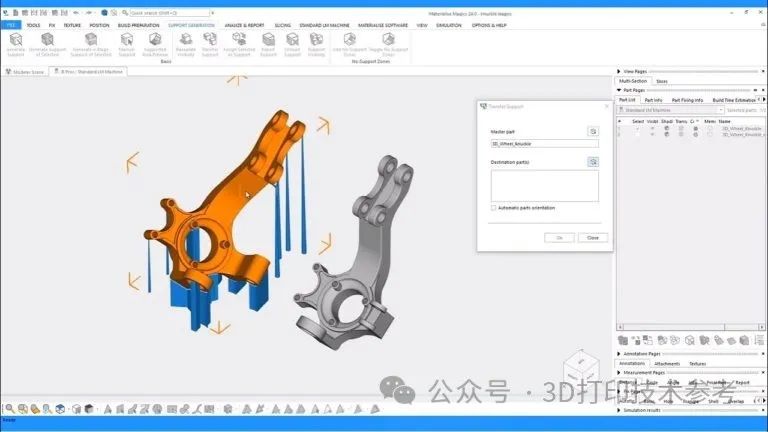Open the Textures tab
Screen dimensions: 768x432
(x=697, y=363)
